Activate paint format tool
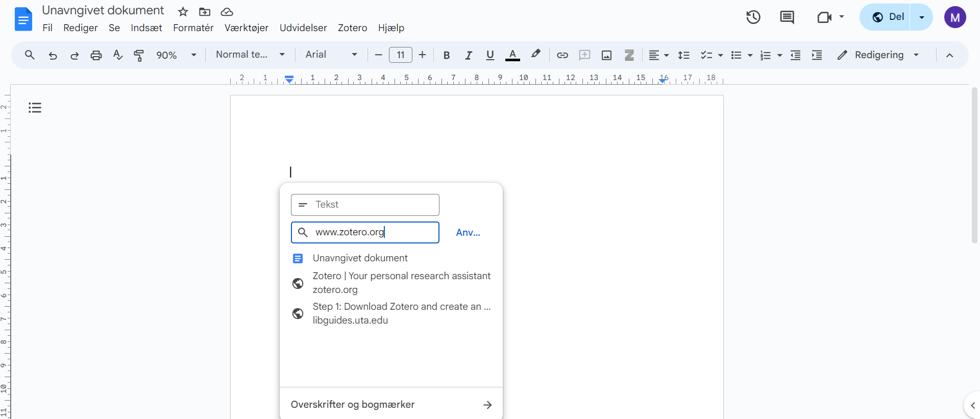The height and width of the screenshot is (419, 980). (x=139, y=55)
